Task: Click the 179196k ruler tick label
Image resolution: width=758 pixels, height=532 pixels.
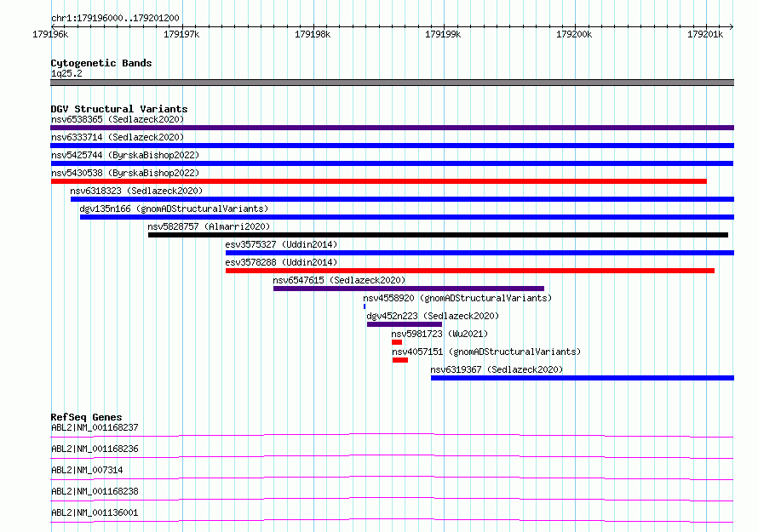Action: click(50, 34)
